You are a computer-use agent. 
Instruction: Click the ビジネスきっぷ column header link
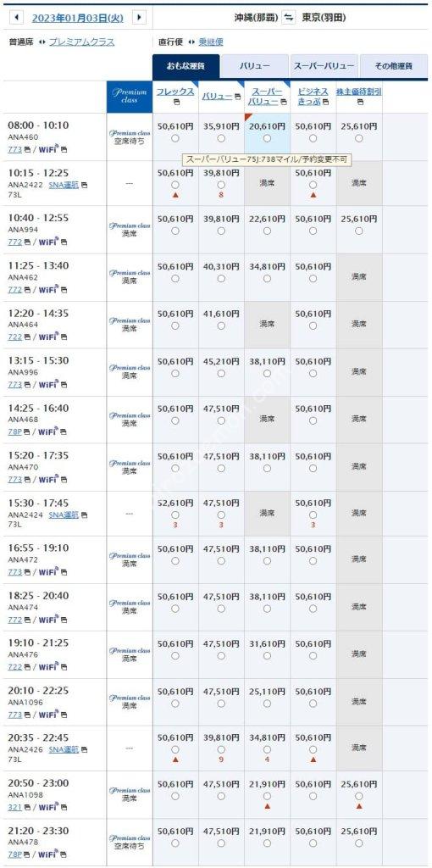(x=313, y=97)
